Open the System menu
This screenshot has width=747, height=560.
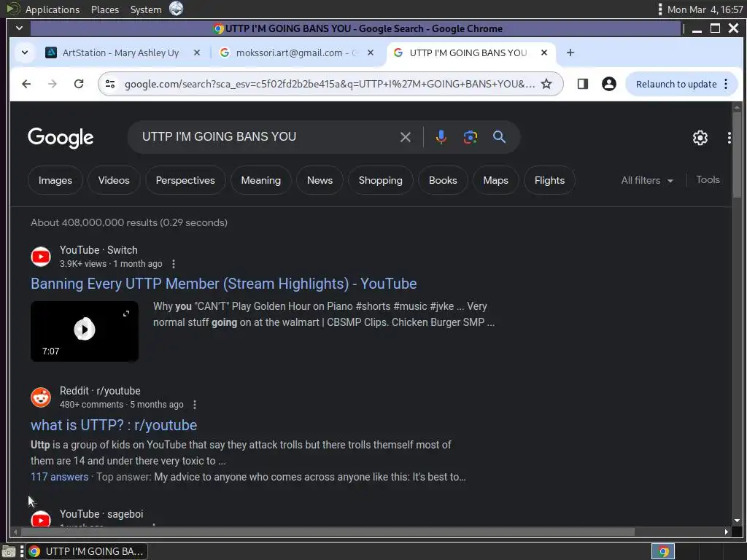(146, 9)
